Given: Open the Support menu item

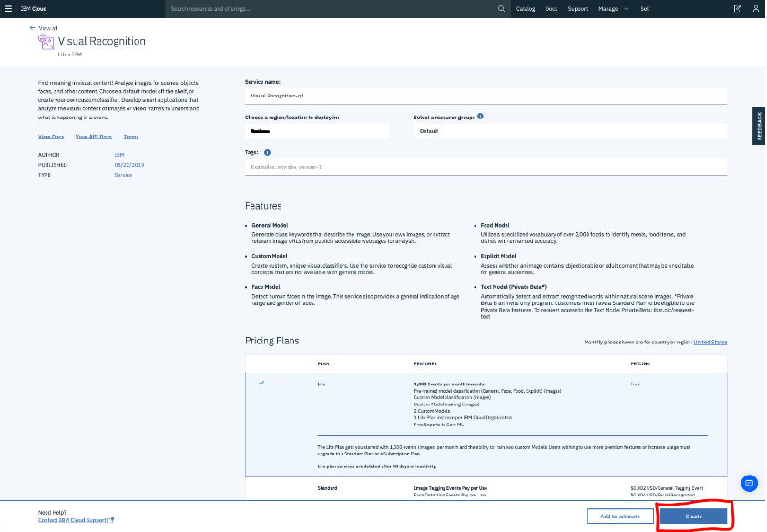Looking at the screenshot, I should point(578,9).
